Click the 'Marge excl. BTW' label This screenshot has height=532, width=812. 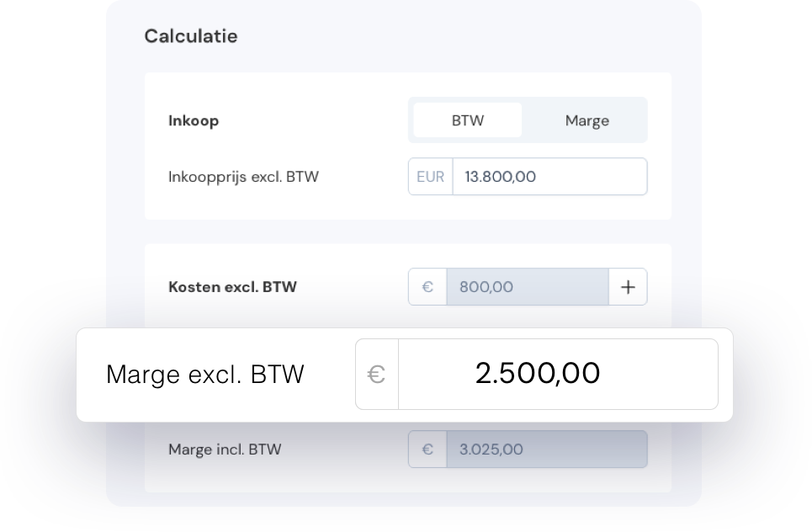pyautogui.click(x=204, y=375)
